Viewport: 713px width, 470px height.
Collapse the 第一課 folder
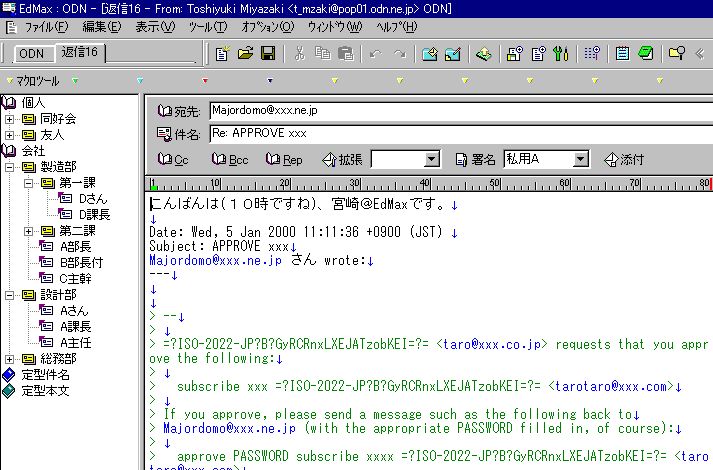28,183
